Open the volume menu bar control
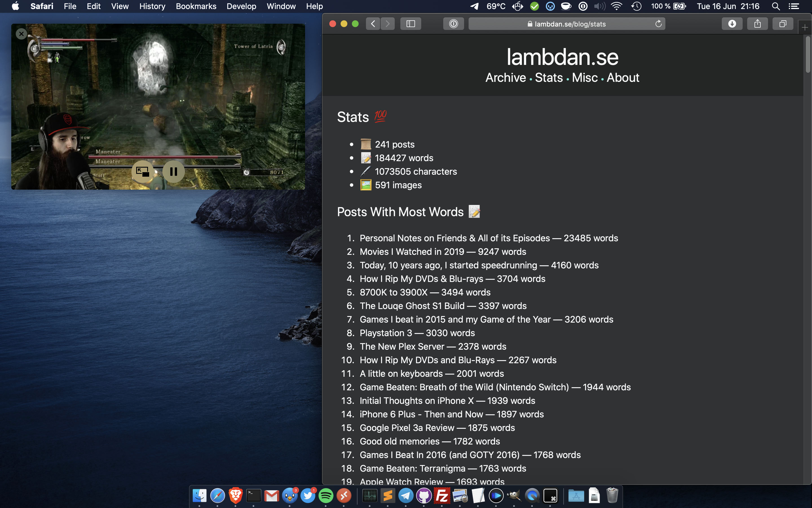The height and width of the screenshot is (508, 812). (x=600, y=6)
